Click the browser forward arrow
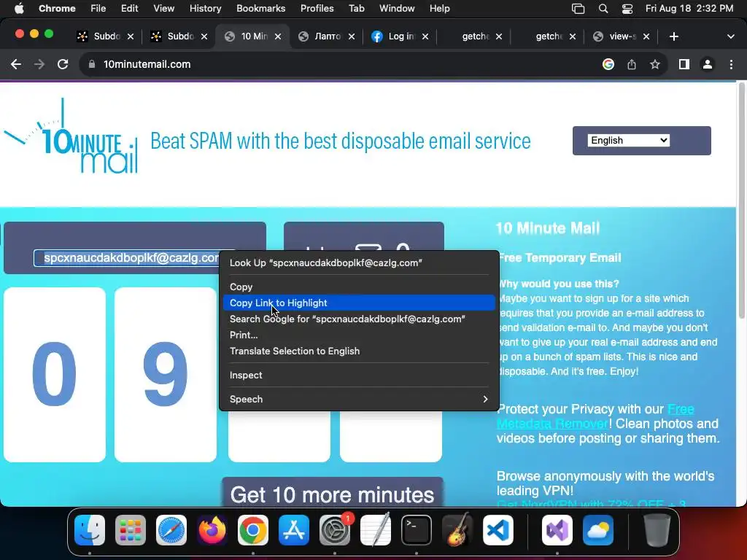 click(39, 64)
